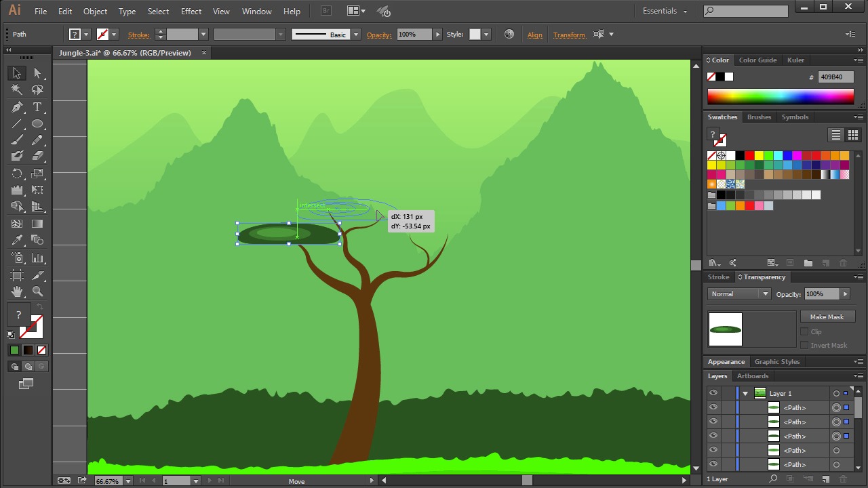Hide the fourth Path sublayer
Viewport: 868px width, 488px height.
713,450
